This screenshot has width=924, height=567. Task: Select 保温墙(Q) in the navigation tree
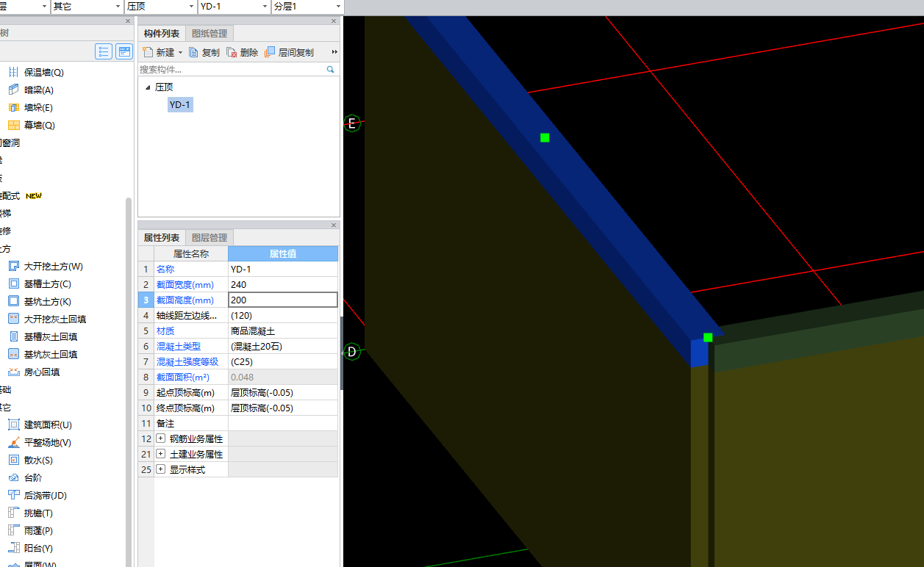[x=43, y=73]
